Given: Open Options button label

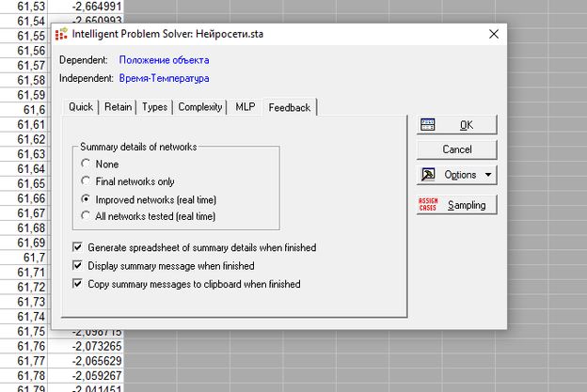Looking at the screenshot, I should coord(460,175).
